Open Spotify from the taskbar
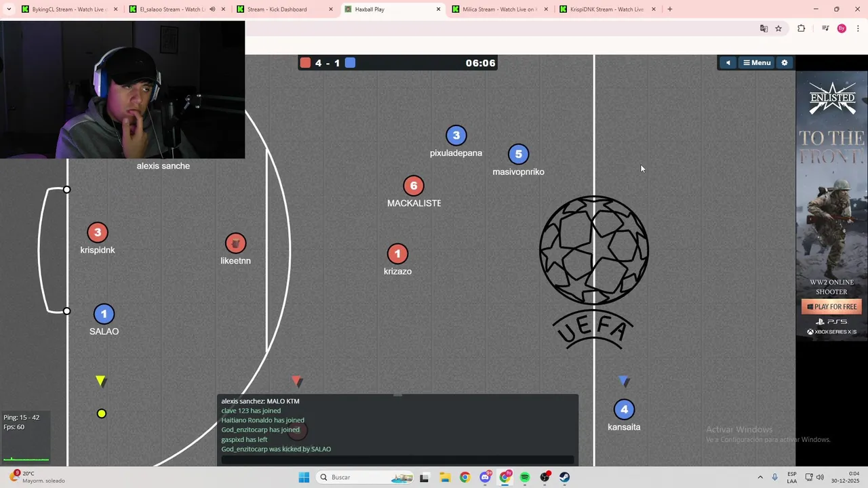Screen dimensions: 868x488 525,477
